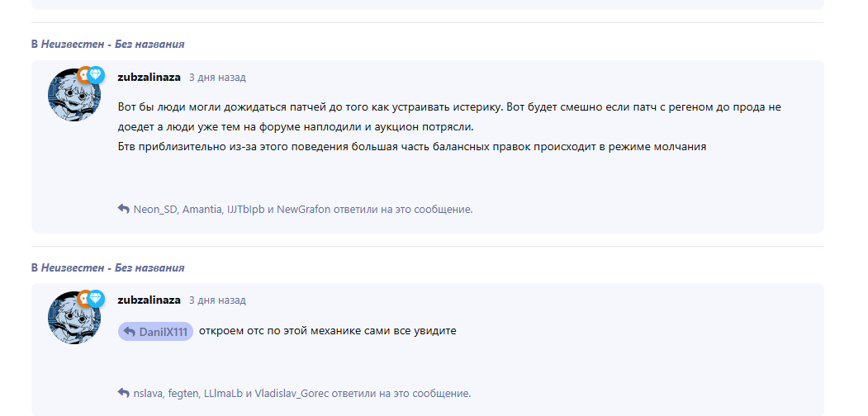868x416 pixels.
Task: Click the reply arrow icon before Neon_SD
Action: click(124, 209)
